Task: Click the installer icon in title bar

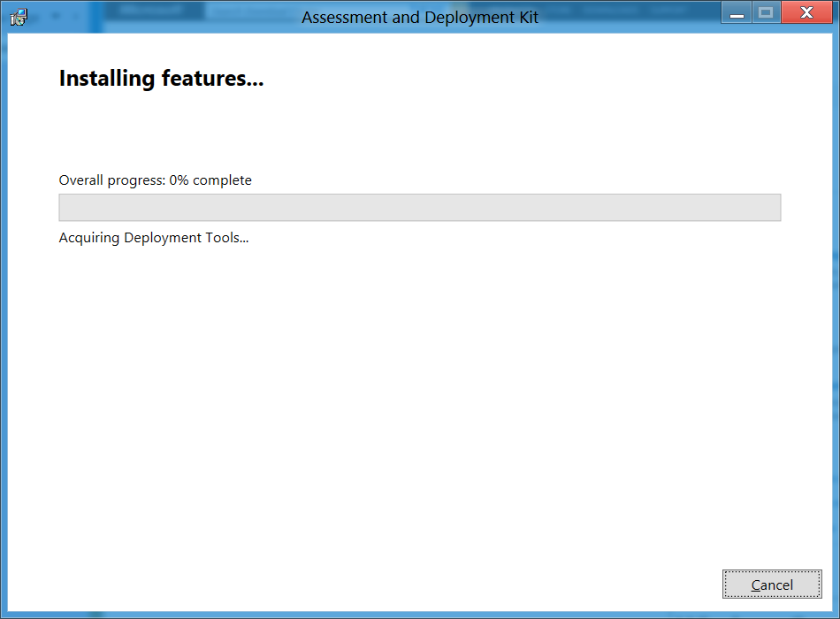Action: 19,17
